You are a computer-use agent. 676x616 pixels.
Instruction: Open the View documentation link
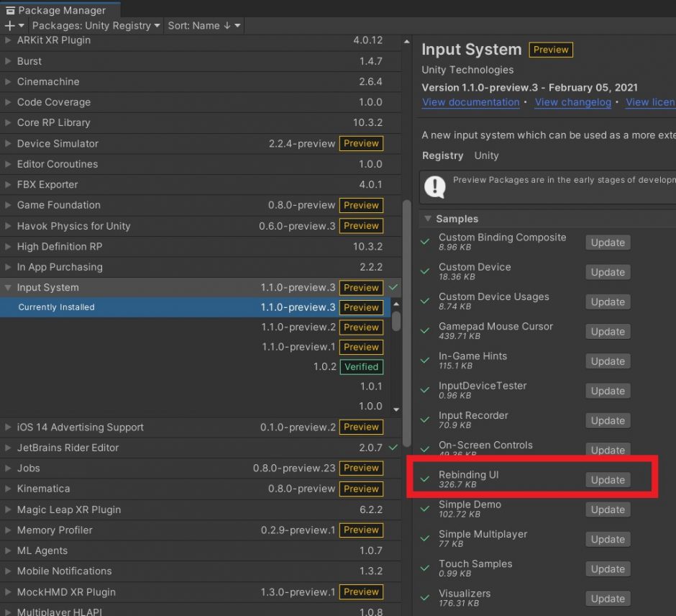470,102
